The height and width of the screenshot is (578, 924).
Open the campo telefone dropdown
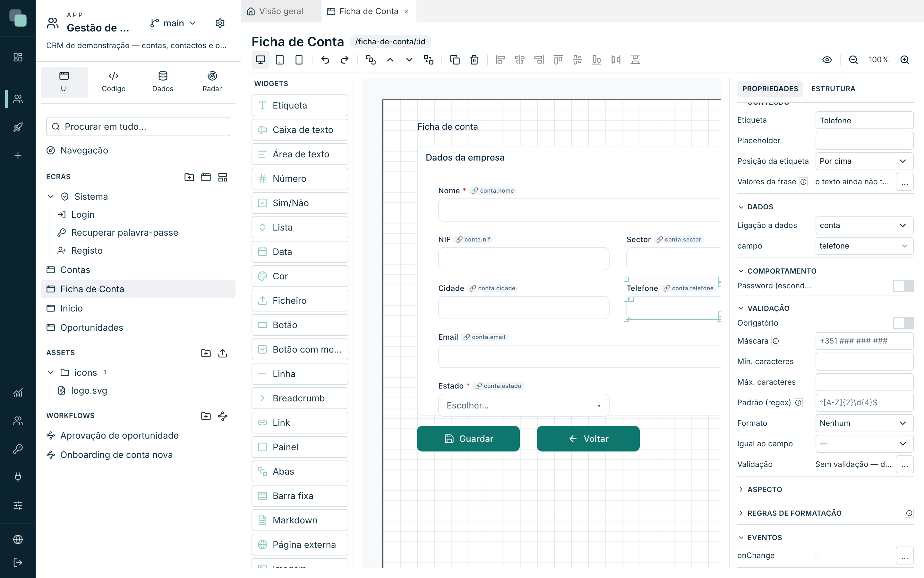[x=864, y=246]
